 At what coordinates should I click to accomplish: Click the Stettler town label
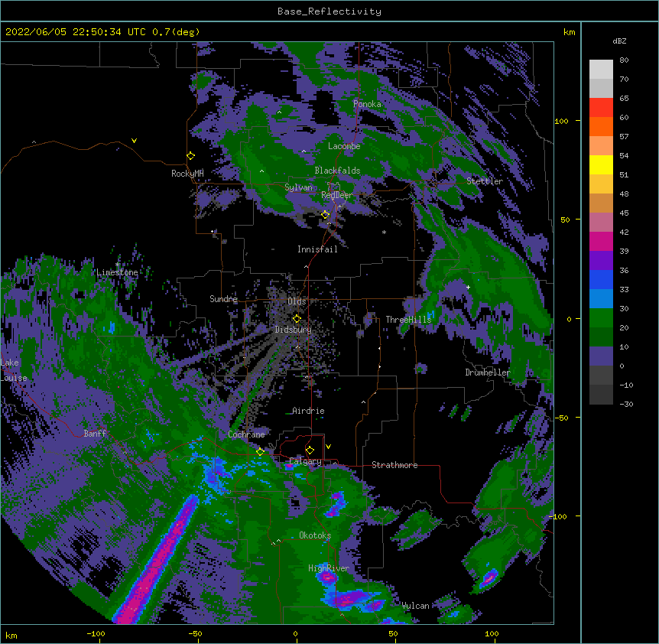pos(485,181)
